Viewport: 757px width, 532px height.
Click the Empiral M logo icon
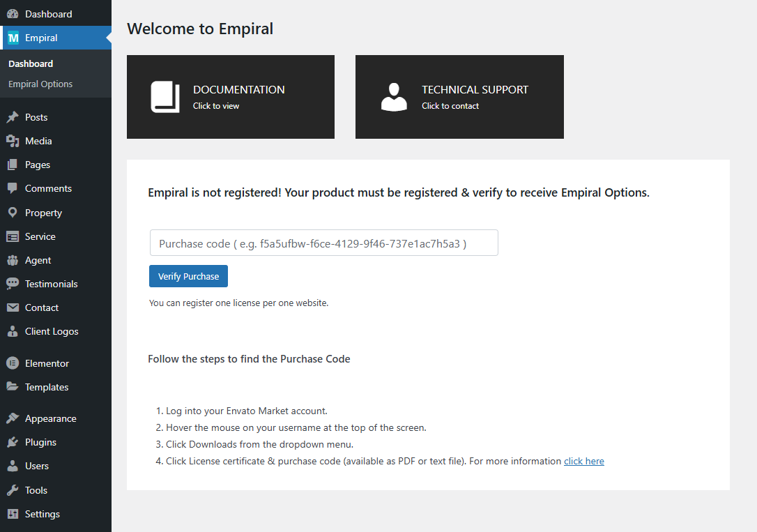coord(13,38)
